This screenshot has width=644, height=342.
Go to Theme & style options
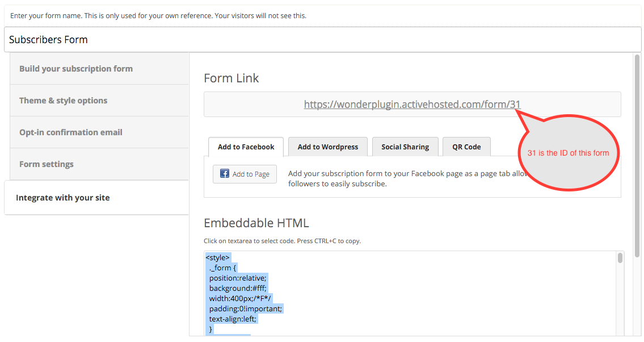pos(63,101)
